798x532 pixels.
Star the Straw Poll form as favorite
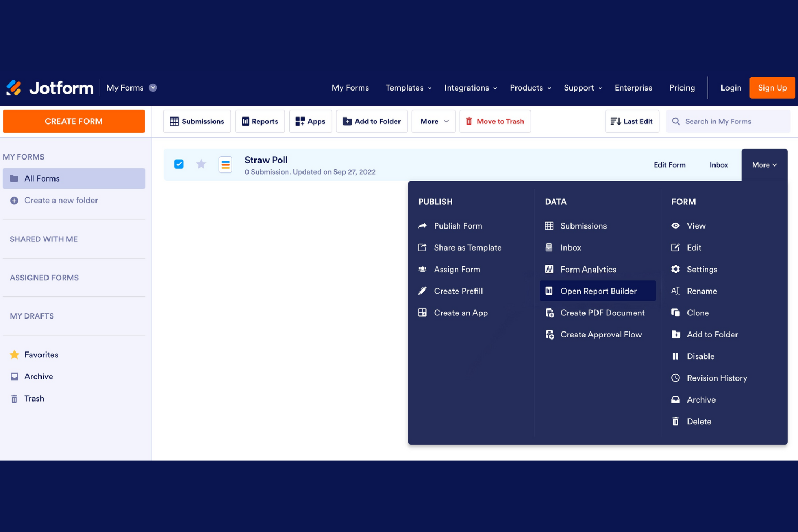coord(201,164)
